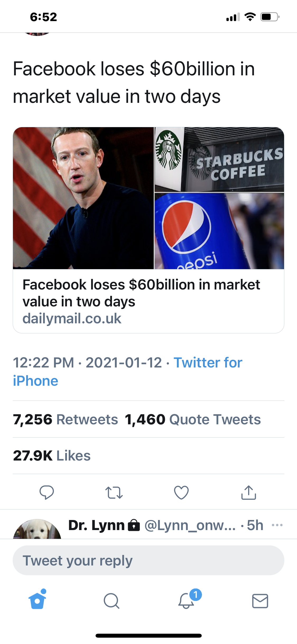View the 27.9K Likes list
Image resolution: width=297 pixels, height=644 pixels.
point(52,456)
